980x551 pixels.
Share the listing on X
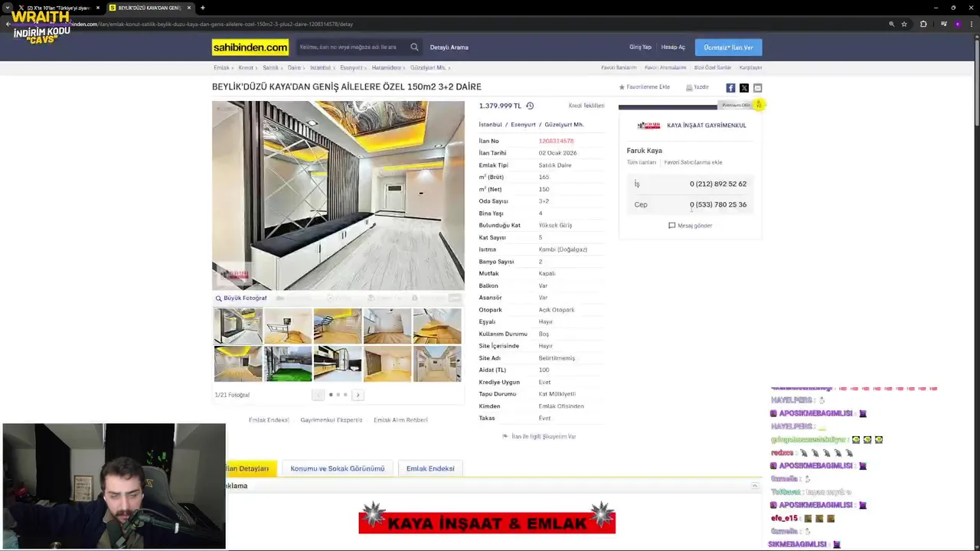(x=744, y=88)
